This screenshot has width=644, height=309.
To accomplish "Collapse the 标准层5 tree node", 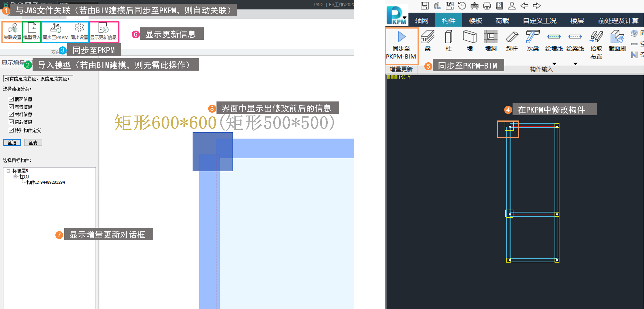I will (x=8, y=171).
